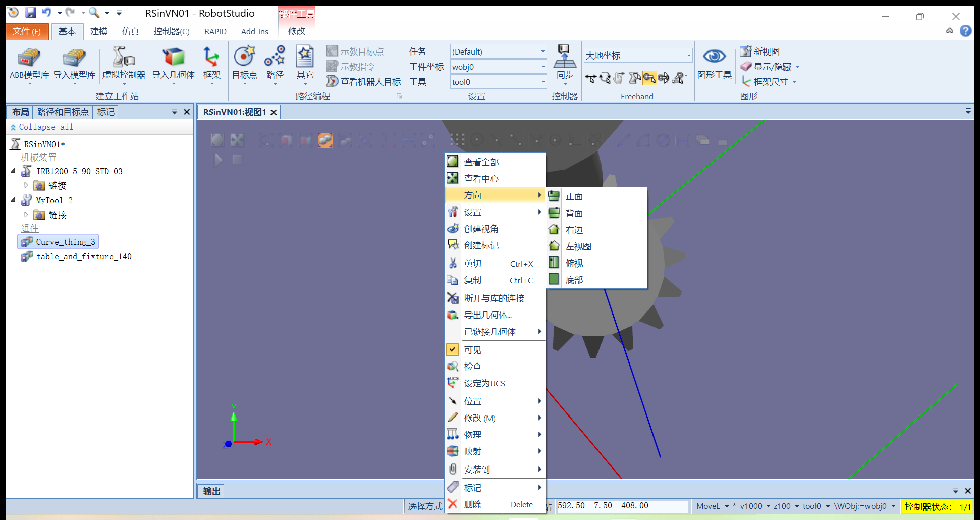Viewport: 980px width, 520px height.
Task: Open the RAPID ribbon tab
Action: coord(215,31)
